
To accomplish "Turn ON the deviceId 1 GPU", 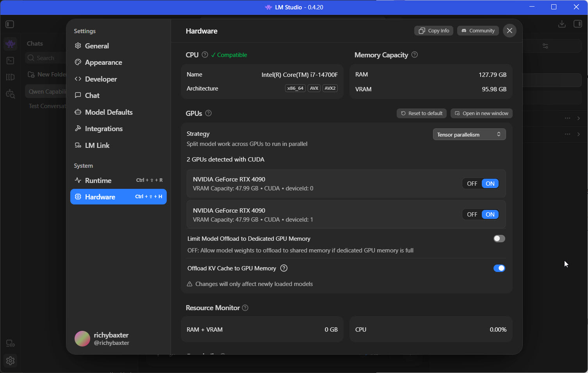I will (x=490, y=215).
